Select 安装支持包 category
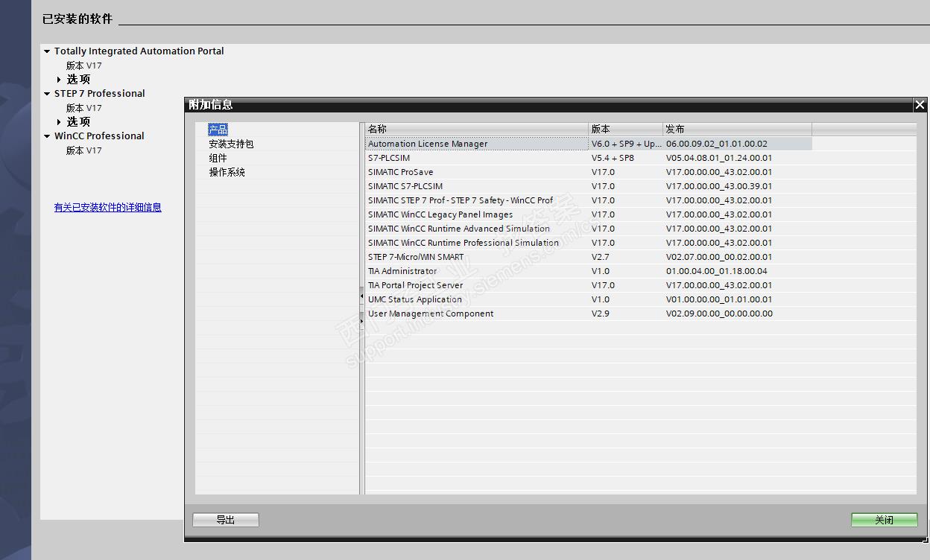 (231, 144)
